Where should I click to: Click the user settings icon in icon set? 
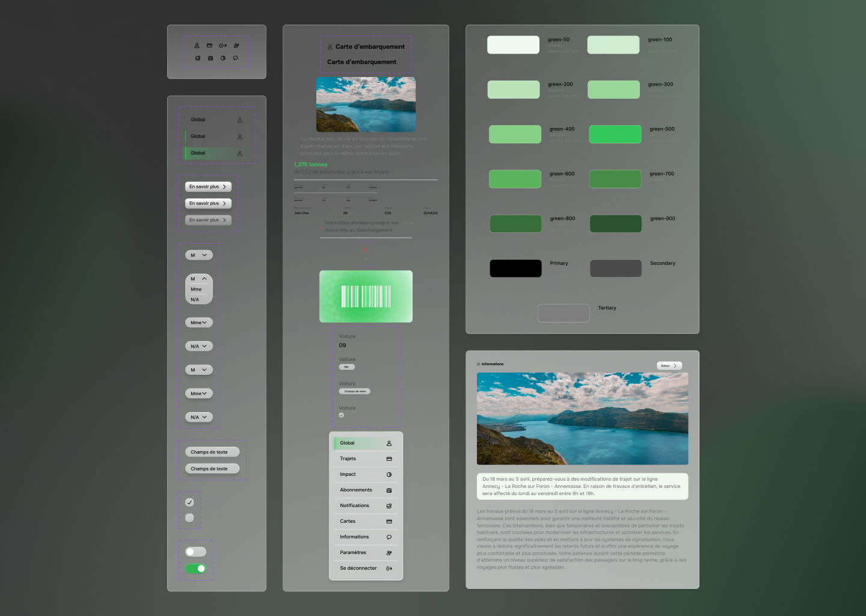tap(236, 46)
